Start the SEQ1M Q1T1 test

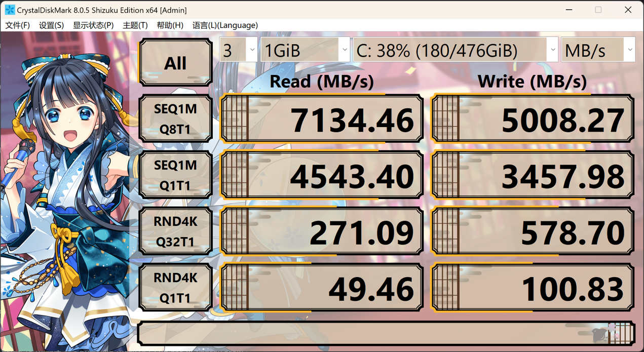click(x=175, y=175)
